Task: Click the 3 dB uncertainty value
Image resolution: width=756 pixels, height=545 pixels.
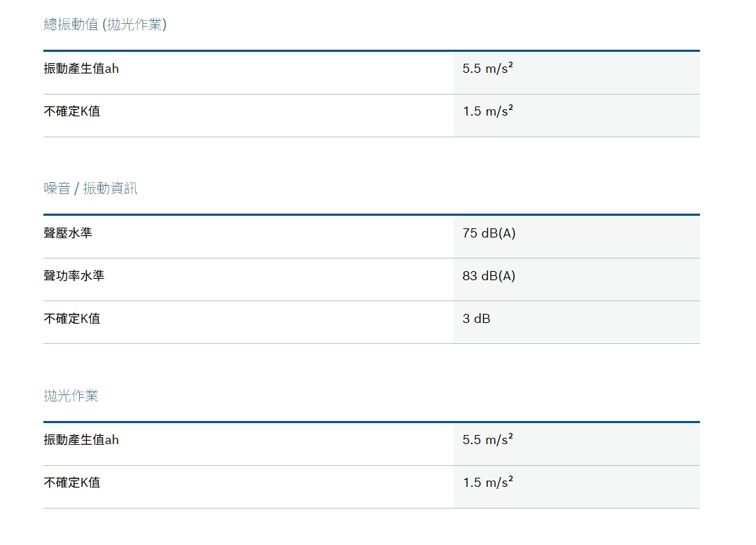Action: (476, 319)
